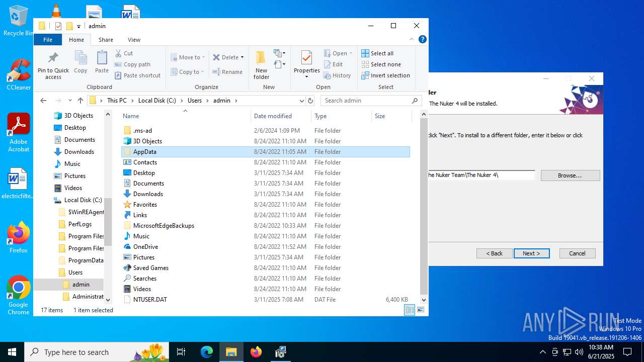Open Firefox from the taskbar
644x362 pixels.
(256, 352)
